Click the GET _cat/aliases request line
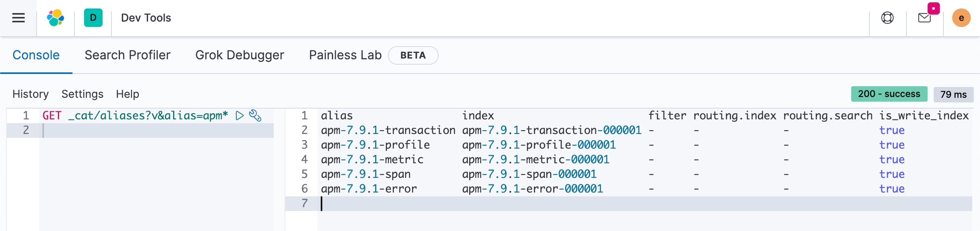 (135, 116)
